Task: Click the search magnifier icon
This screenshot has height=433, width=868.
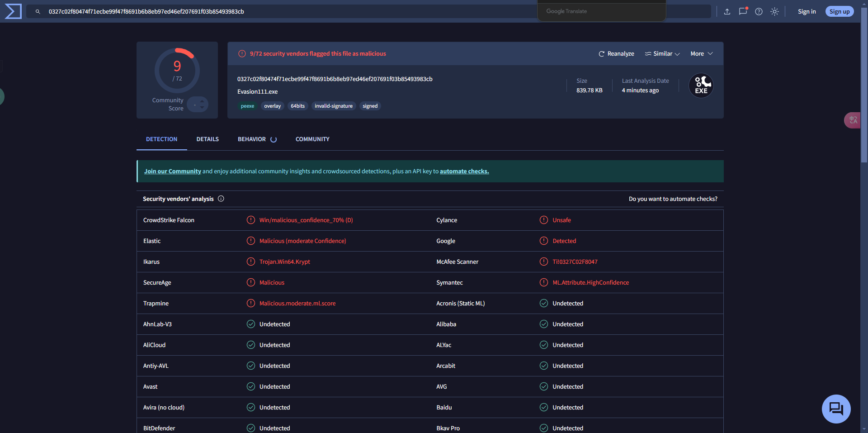Action: click(38, 12)
